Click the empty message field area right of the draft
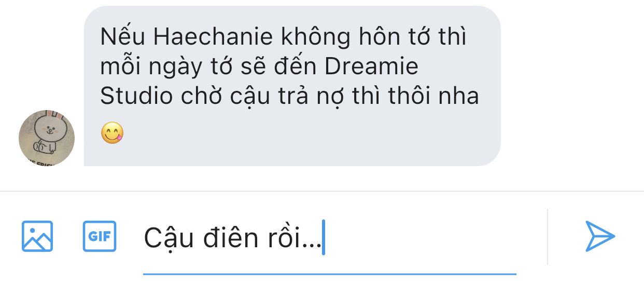Image resolution: width=644 pixels, height=281 pixels. coord(421,238)
